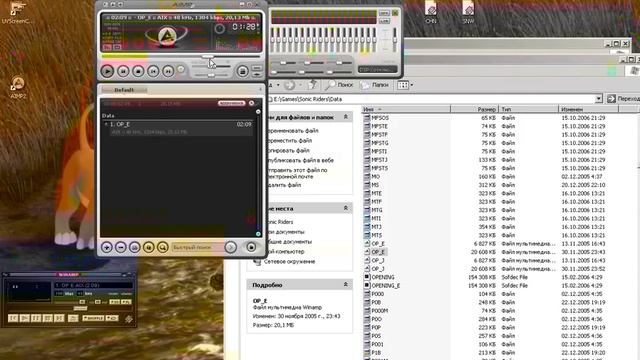Image resolution: width=640 pixels, height=360 pixels.
Task: Click the Winamp seek position handle
Action: click(x=80, y=309)
